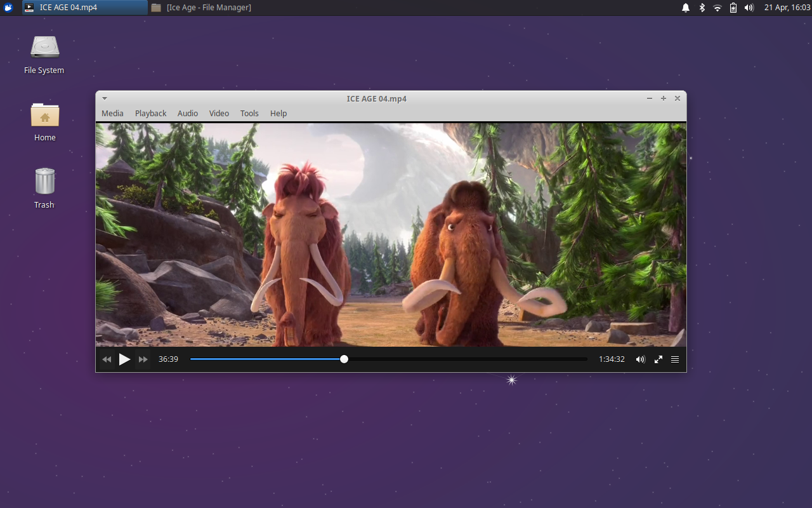This screenshot has height=508, width=812.
Task: Jump ahead on the unplayed timeline track
Action: click(x=467, y=359)
